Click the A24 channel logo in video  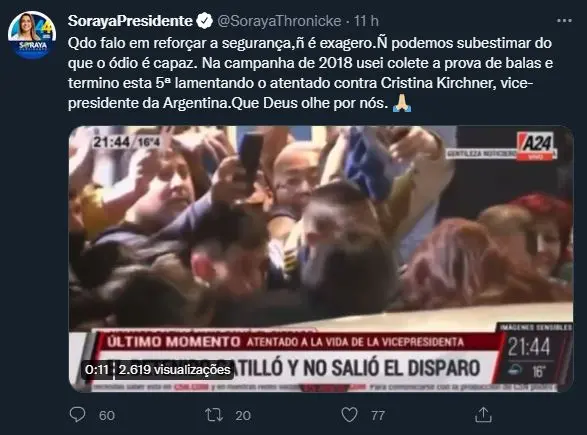[536, 146]
